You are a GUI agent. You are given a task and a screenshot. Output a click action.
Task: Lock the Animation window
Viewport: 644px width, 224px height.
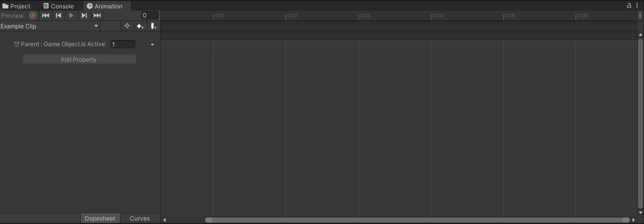pyautogui.click(x=629, y=5)
